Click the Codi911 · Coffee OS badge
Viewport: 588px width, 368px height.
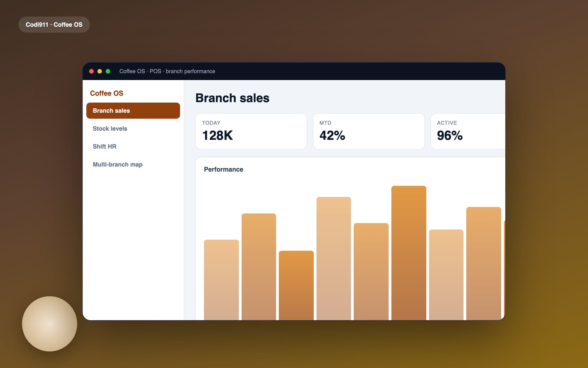[54, 25]
